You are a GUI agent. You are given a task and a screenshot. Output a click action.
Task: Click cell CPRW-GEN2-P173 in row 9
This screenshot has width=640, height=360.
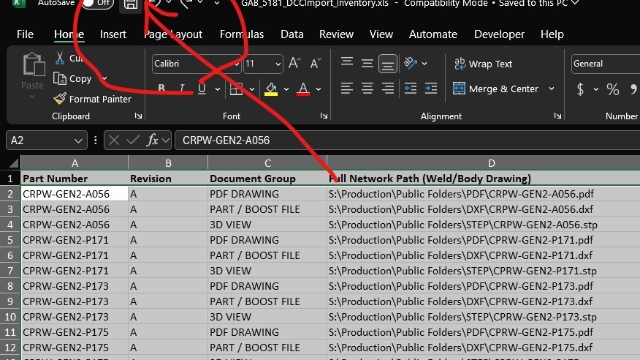(74, 302)
